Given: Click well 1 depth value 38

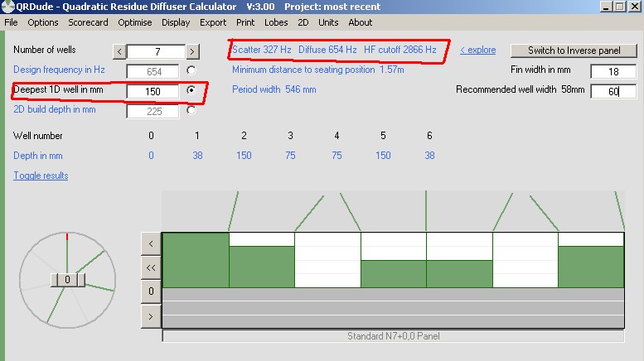Looking at the screenshot, I should coord(197,156).
